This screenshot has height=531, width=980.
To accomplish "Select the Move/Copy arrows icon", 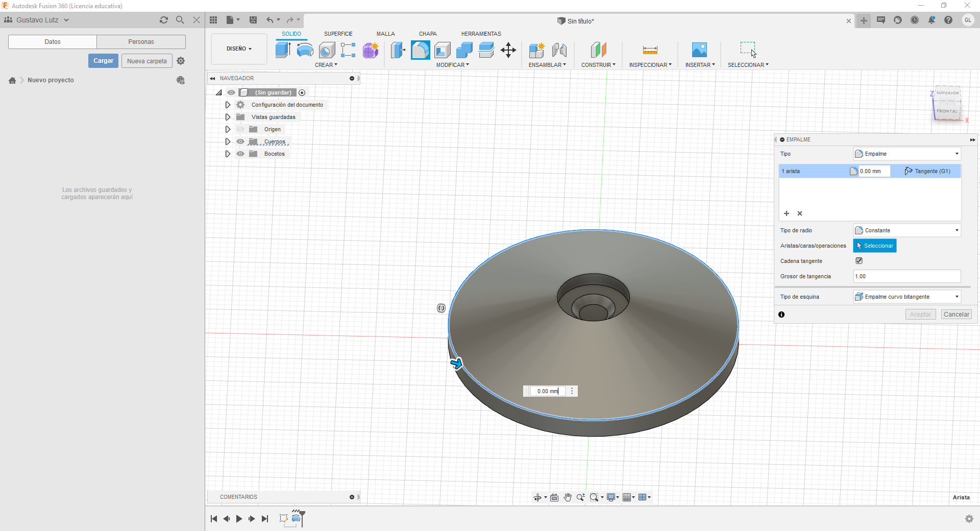I will [x=508, y=50].
